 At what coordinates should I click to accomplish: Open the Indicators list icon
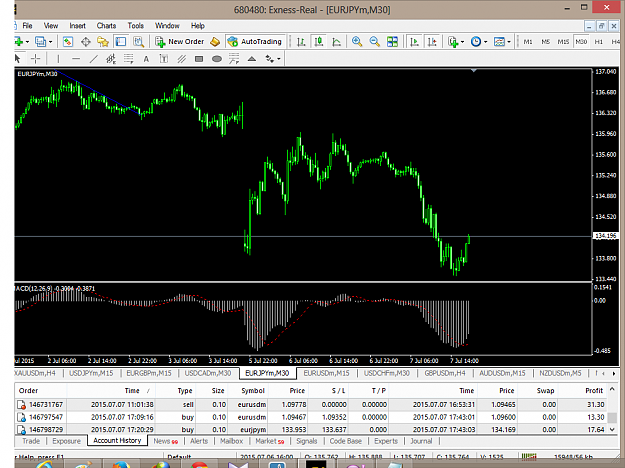point(453,41)
